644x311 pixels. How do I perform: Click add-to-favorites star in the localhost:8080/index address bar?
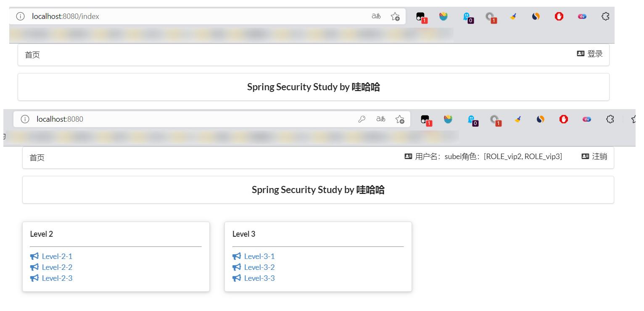coord(395,17)
